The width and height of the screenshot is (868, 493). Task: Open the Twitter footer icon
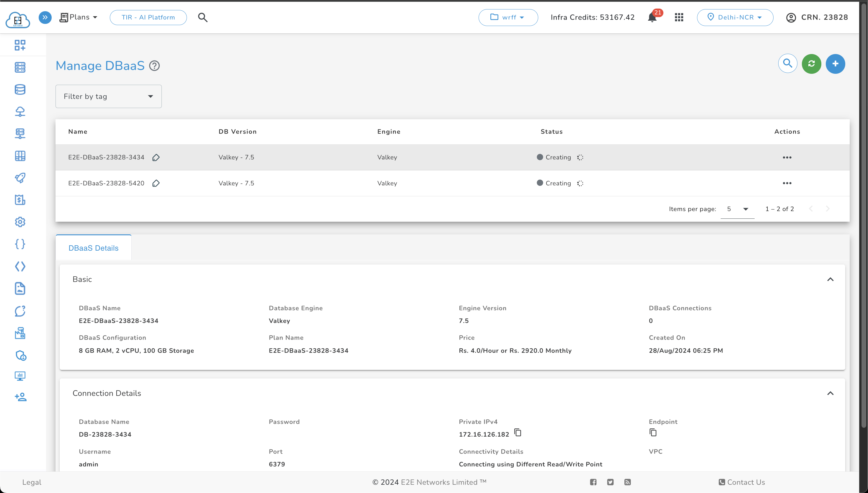[x=610, y=482]
